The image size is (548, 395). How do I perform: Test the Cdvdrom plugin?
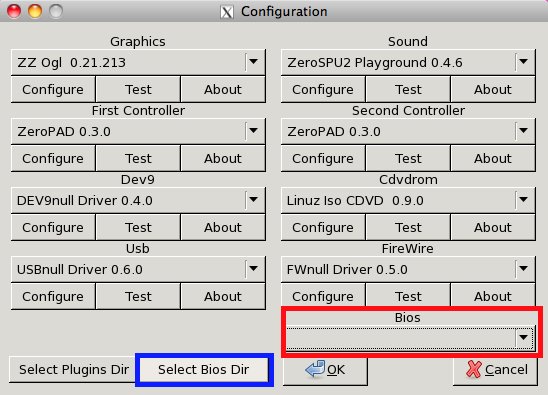tap(408, 228)
